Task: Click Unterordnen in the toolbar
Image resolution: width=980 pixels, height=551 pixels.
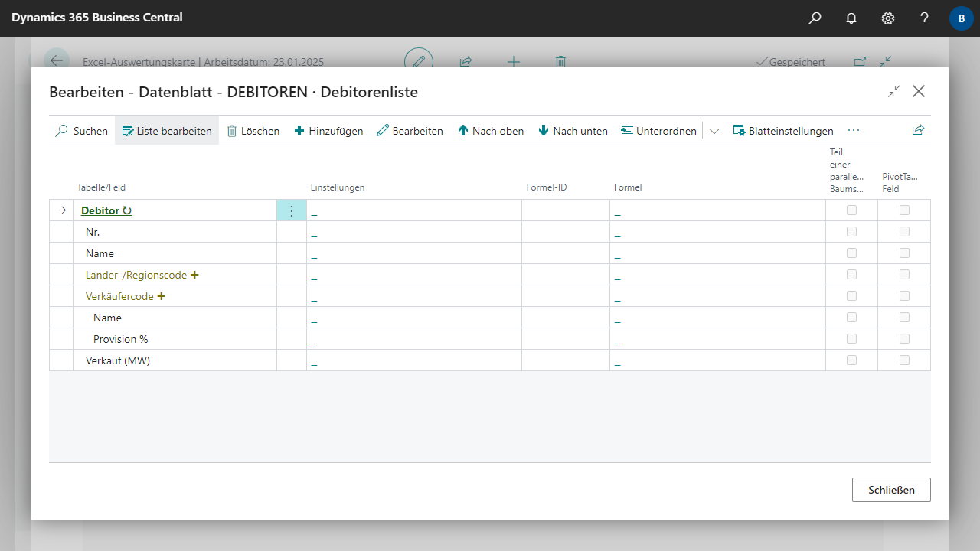Action: click(658, 131)
